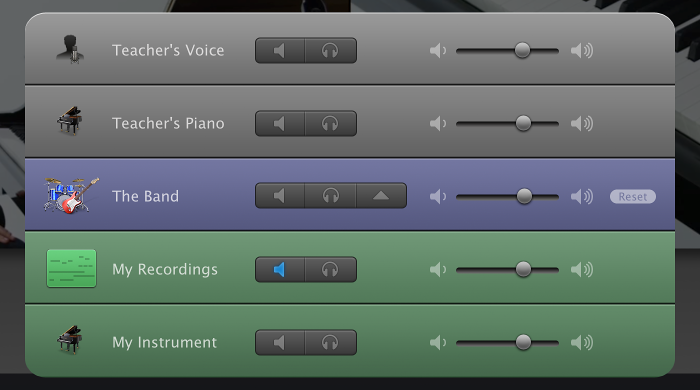Click high volume icon for Teacher's Piano
The image size is (700, 390).
pos(582,123)
